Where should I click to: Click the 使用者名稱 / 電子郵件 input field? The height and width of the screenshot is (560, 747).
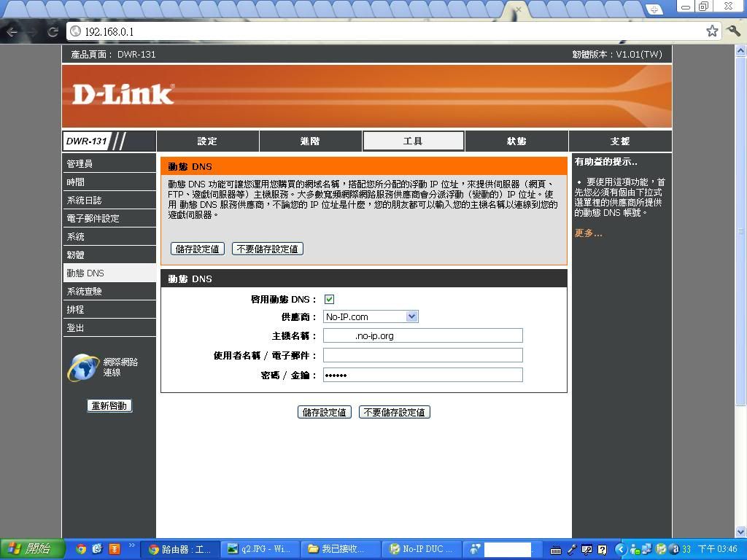(x=422, y=355)
